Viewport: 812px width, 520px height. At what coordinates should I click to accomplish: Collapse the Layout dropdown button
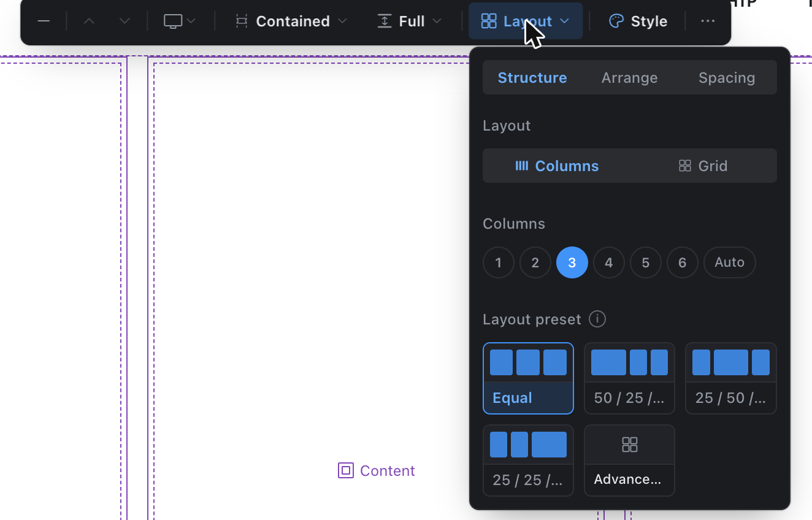pyautogui.click(x=526, y=21)
